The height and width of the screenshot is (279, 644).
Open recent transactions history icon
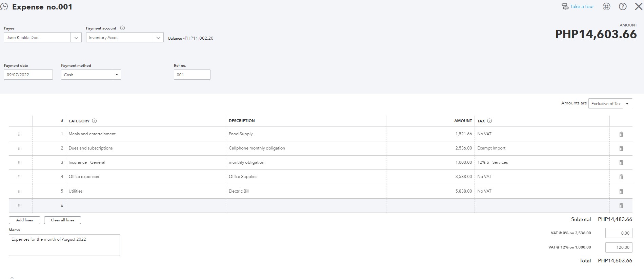click(x=4, y=6)
